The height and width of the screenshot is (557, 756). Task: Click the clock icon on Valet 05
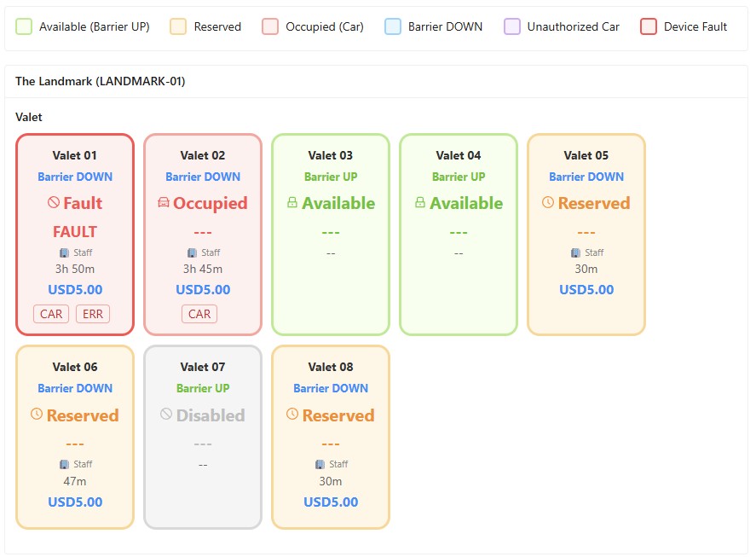click(548, 203)
